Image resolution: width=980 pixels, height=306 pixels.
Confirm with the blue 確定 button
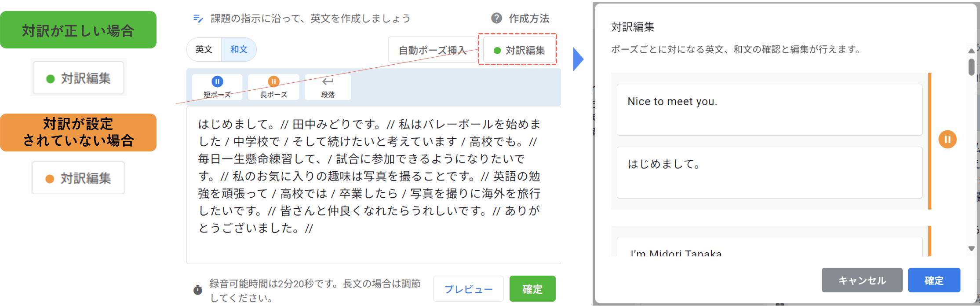click(x=934, y=280)
